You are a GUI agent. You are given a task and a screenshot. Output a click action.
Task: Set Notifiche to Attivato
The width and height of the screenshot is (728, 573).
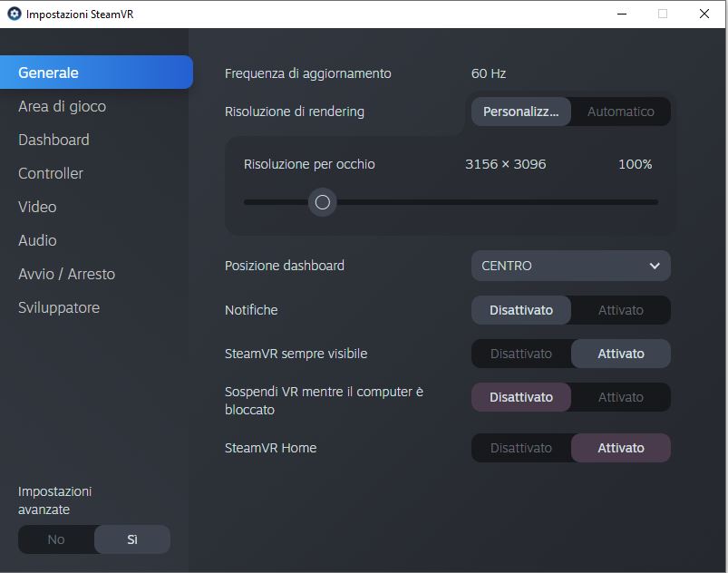[621, 310]
